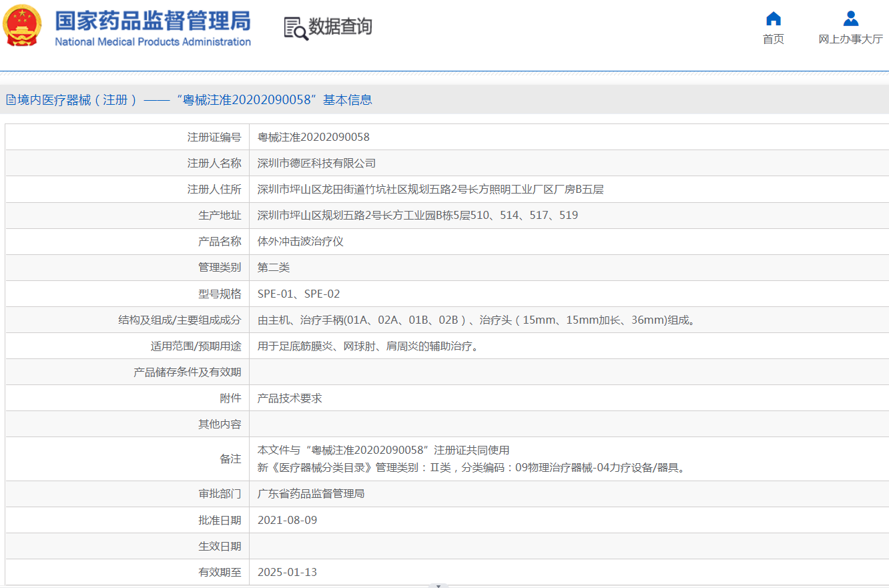Click the 国家药品监督管理局 title

(153, 21)
